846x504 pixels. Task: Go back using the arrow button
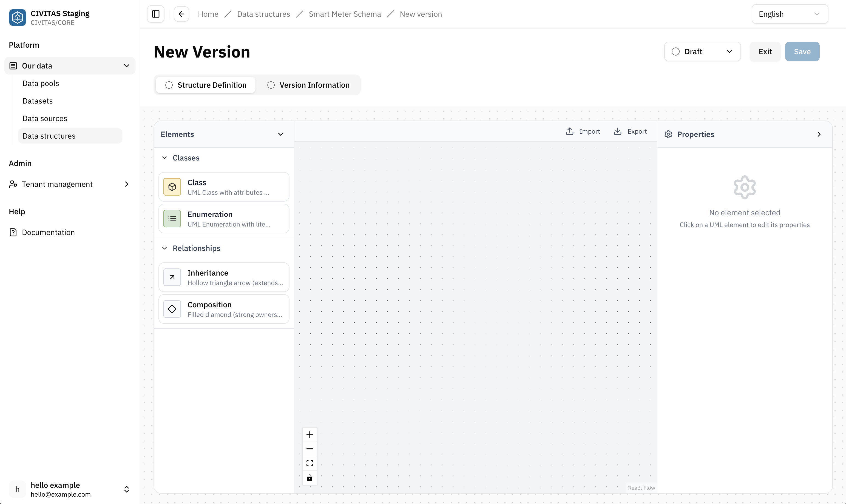(x=181, y=14)
